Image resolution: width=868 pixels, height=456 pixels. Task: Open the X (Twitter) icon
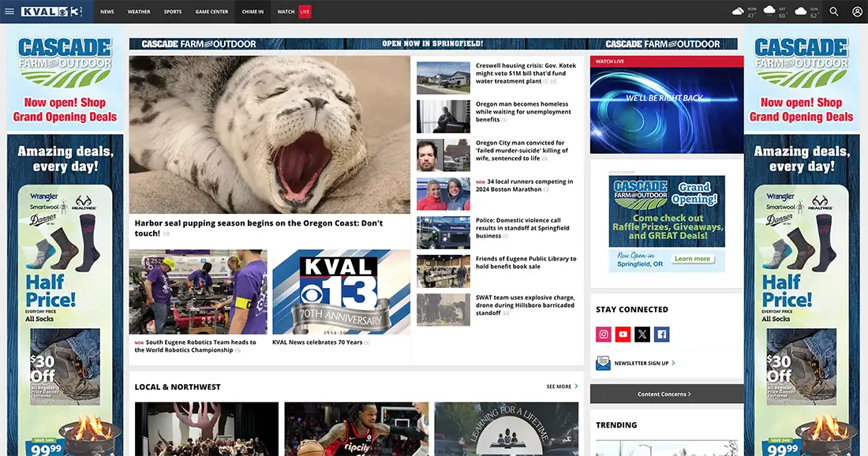(x=642, y=335)
